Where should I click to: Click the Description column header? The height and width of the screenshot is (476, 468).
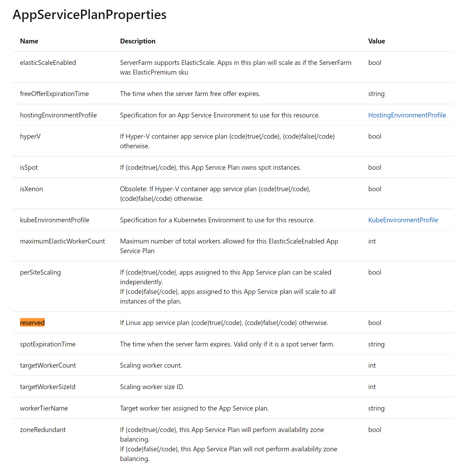coord(138,41)
